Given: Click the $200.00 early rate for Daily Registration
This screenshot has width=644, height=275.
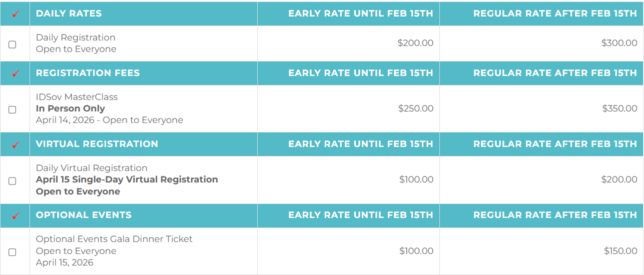Looking at the screenshot, I should point(415,43).
